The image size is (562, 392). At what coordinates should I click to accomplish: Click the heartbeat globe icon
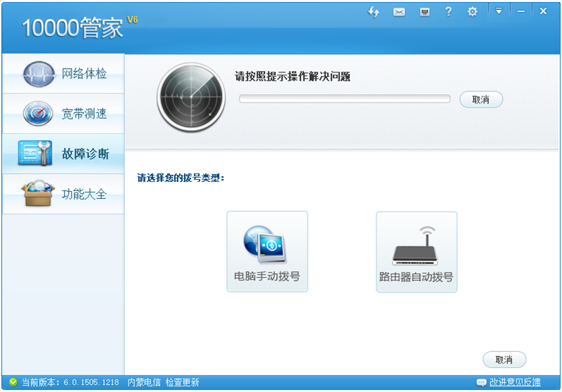tap(39, 74)
